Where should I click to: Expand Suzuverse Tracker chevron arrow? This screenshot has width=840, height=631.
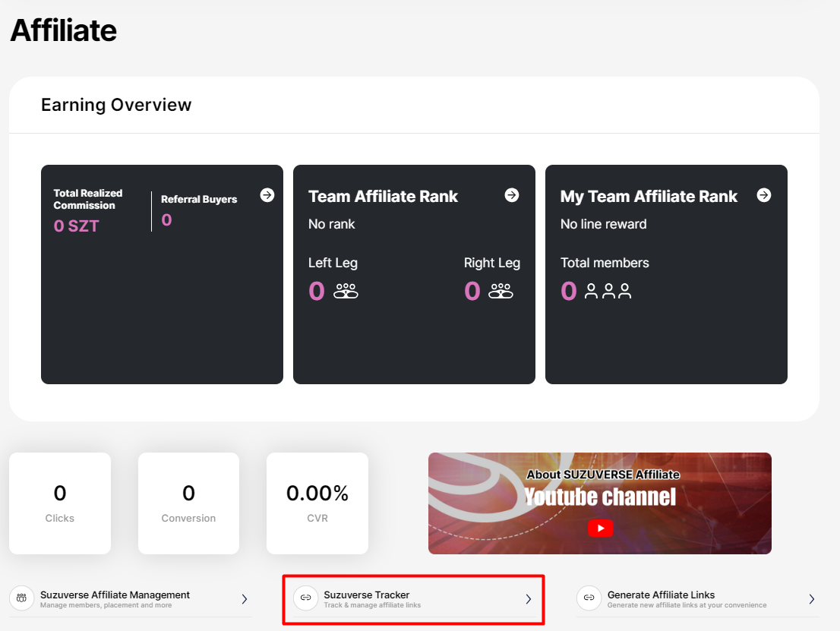tap(529, 599)
